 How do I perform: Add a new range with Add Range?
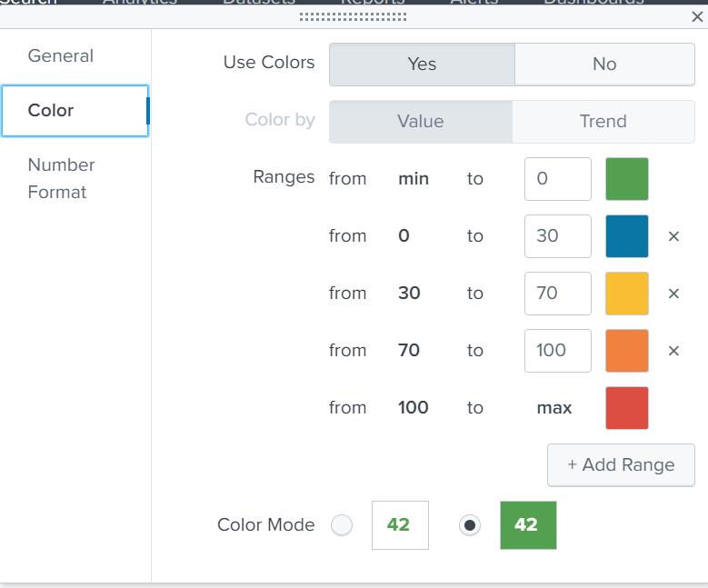point(621,464)
